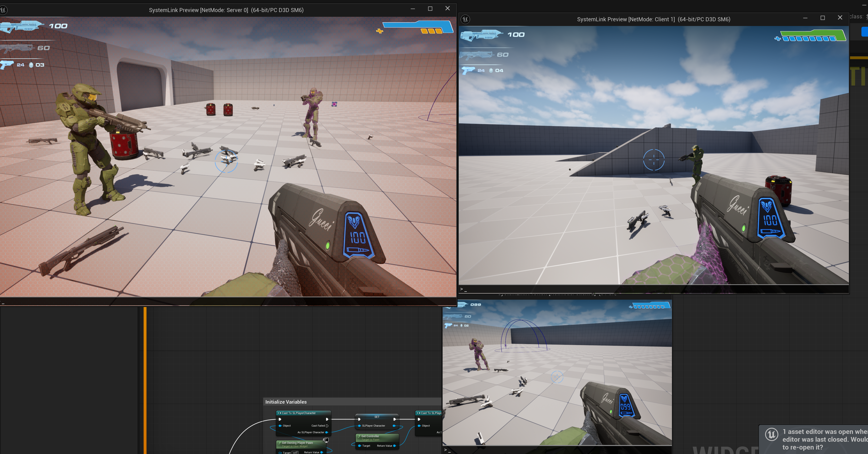Click the cast icon on Cast To SLPlayerCharacter

279,413
